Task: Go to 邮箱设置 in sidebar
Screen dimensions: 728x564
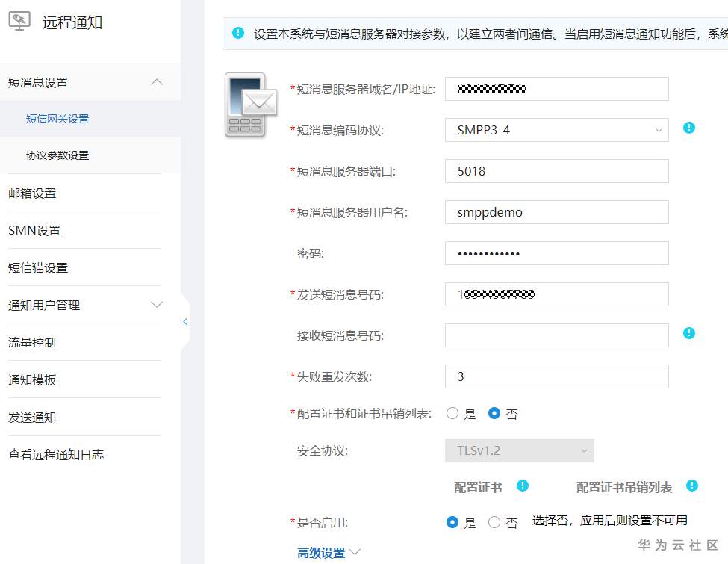Action: pyautogui.click(x=32, y=193)
